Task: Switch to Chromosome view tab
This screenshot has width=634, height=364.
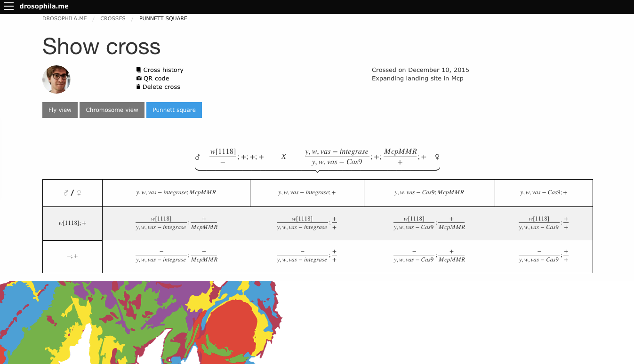Action: pyautogui.click(x=112, y=110)
